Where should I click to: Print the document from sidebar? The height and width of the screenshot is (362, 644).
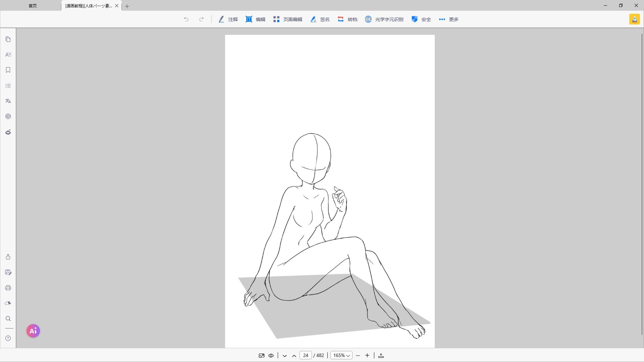coord(8,288)
